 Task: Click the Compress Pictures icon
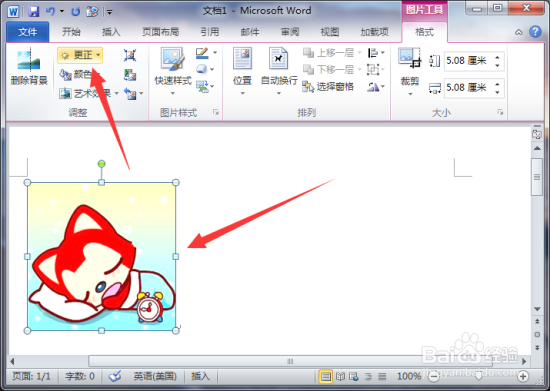130,55
